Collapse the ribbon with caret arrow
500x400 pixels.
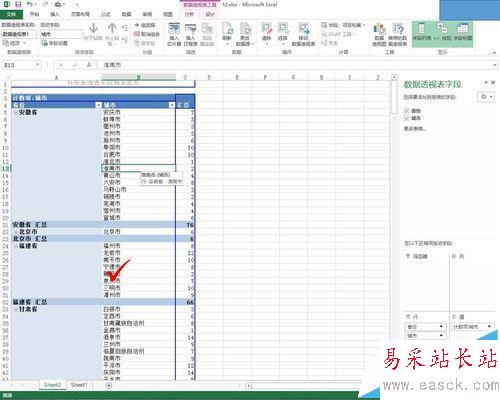pyautogui.click(x=494, y=53)
